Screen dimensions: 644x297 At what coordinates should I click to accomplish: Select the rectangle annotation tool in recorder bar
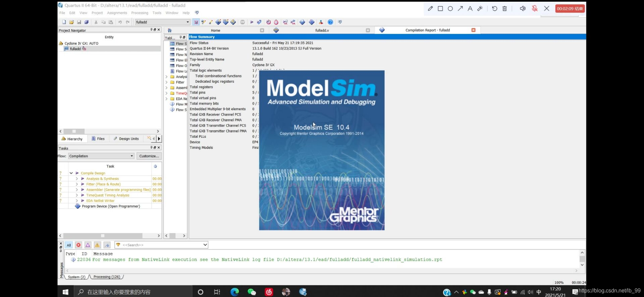(440, 9)
